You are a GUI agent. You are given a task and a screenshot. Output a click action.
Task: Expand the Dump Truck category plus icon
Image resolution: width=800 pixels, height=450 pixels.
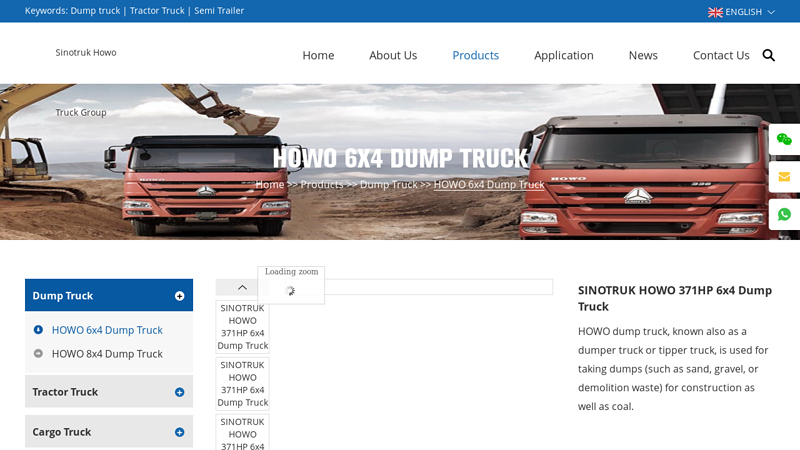[x=180, y=296]
